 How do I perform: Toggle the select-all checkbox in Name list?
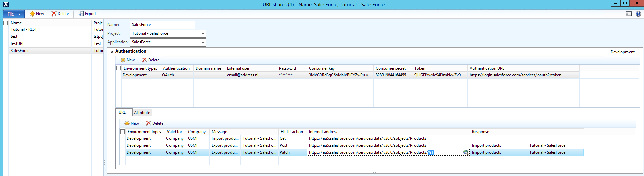pyautogui.click(x=5, y=23)
